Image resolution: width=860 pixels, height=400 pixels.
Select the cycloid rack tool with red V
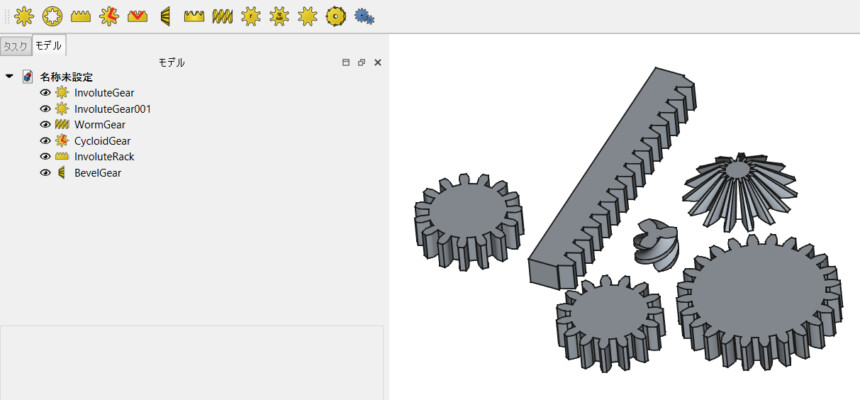[x=137, y=16]
